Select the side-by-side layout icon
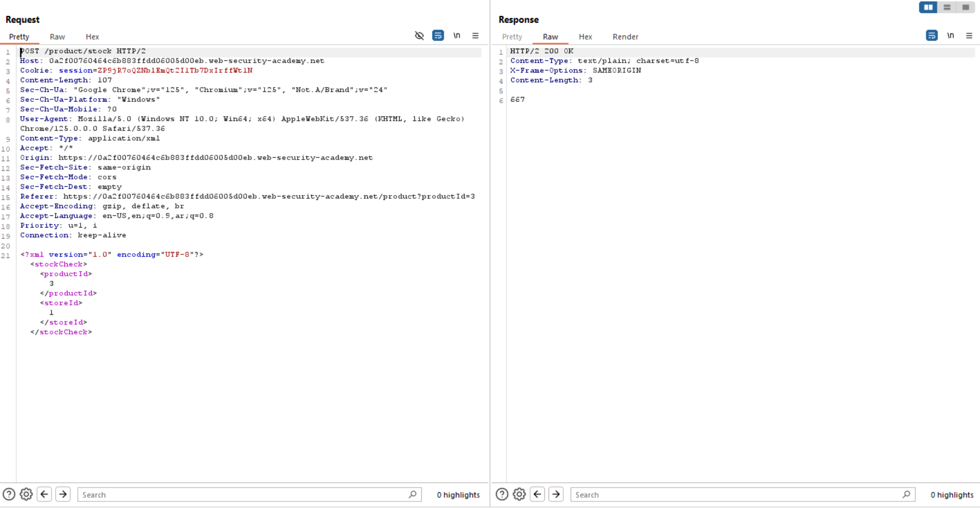 click(928, 7)
